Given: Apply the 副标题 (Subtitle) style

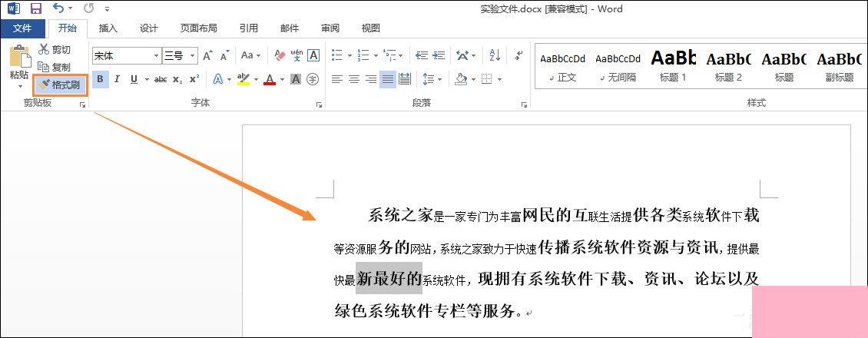Looking at the screenshot, I should click(x=840, y=66).
